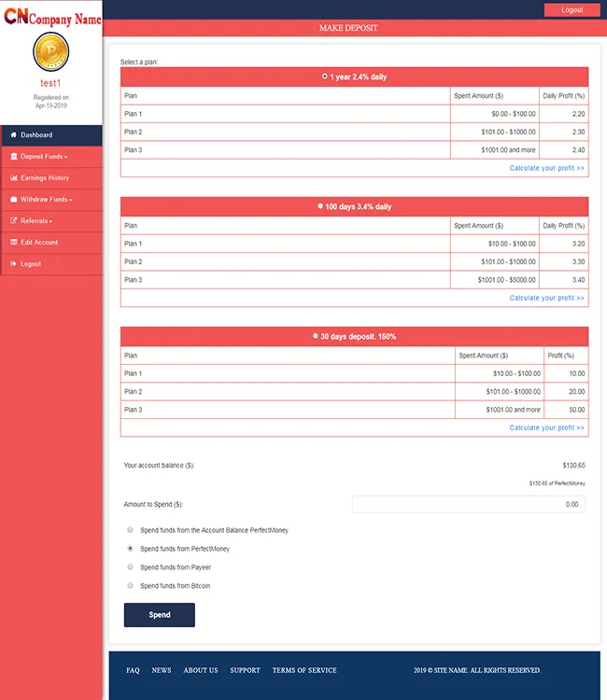607x700 pixels.
Task: Choose Spend funds from Bitcoin option
Action: [x=130, y=585]
